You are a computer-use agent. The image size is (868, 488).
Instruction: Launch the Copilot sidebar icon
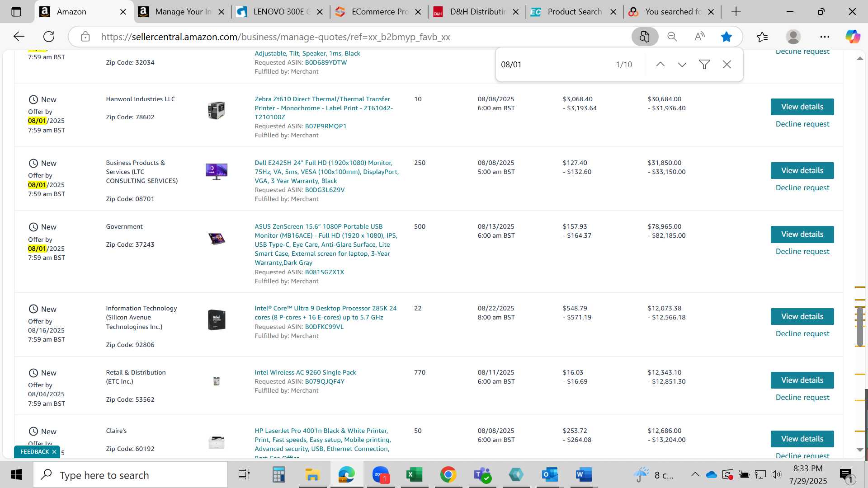point(853,37)
